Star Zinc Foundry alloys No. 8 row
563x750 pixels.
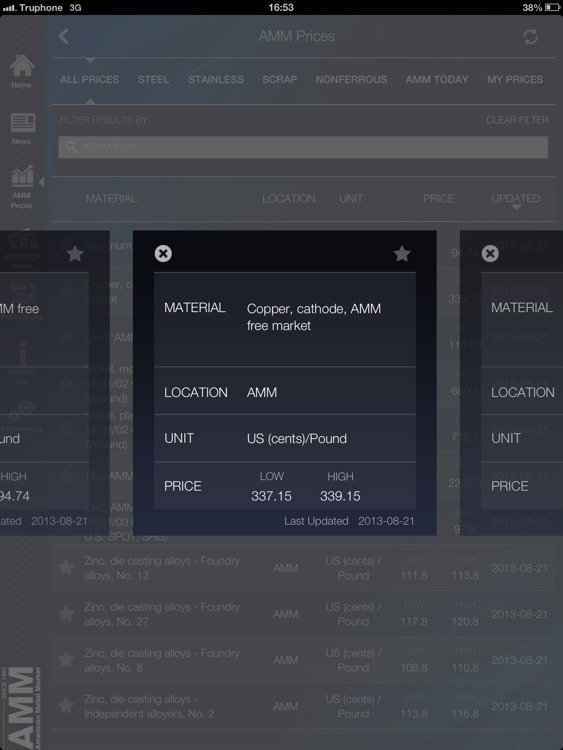pos(66,660)
